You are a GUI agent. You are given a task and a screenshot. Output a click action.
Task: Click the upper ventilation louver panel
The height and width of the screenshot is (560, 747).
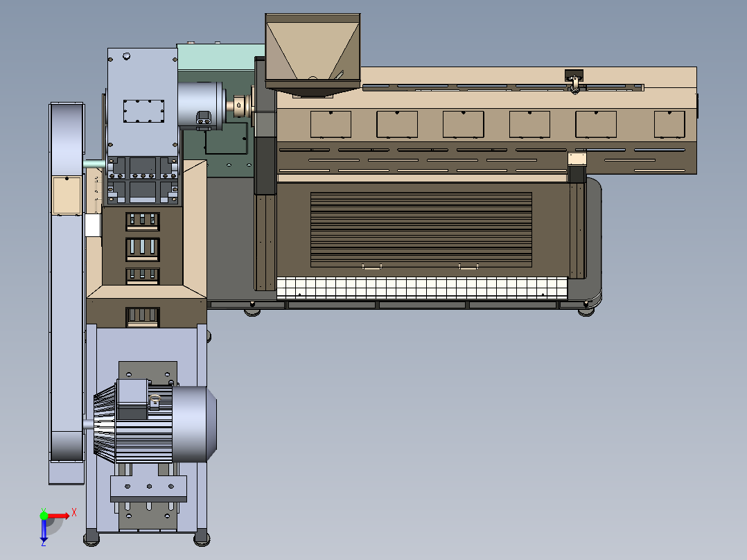[x=143, y=220]
